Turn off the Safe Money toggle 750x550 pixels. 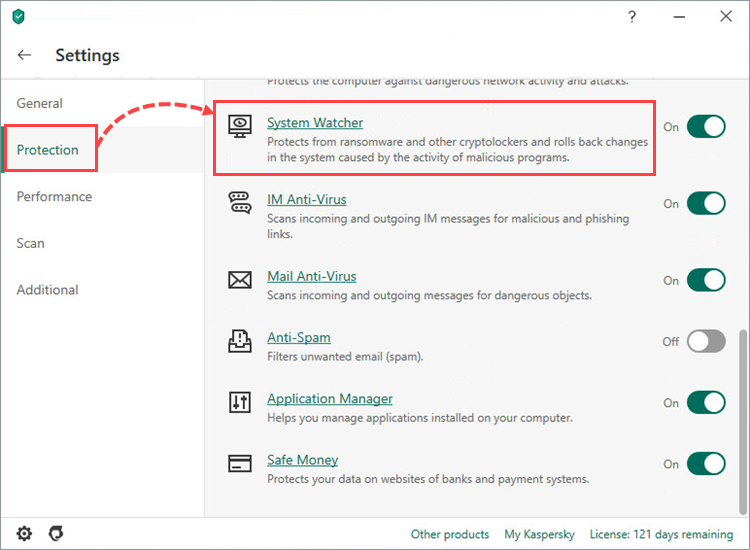707,464
